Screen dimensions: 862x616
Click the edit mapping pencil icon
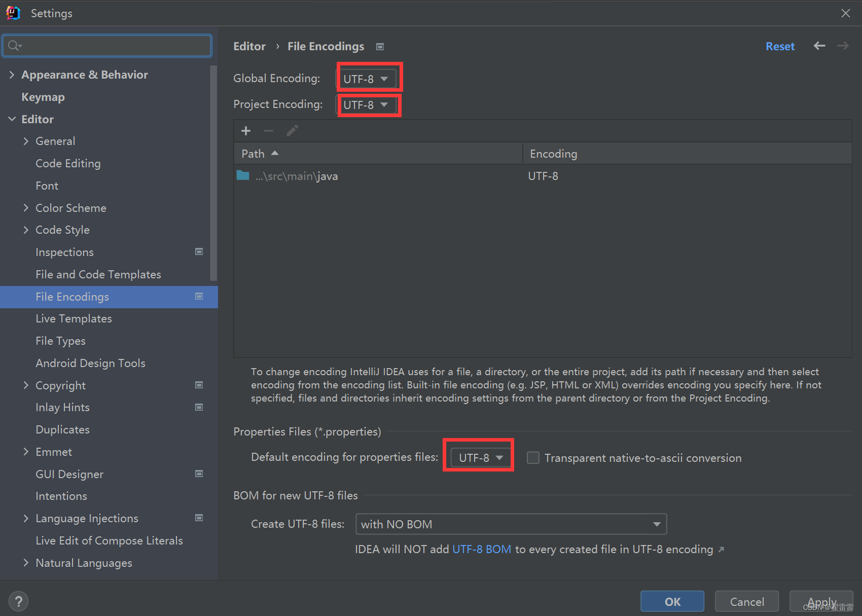(x=292, y=130)
